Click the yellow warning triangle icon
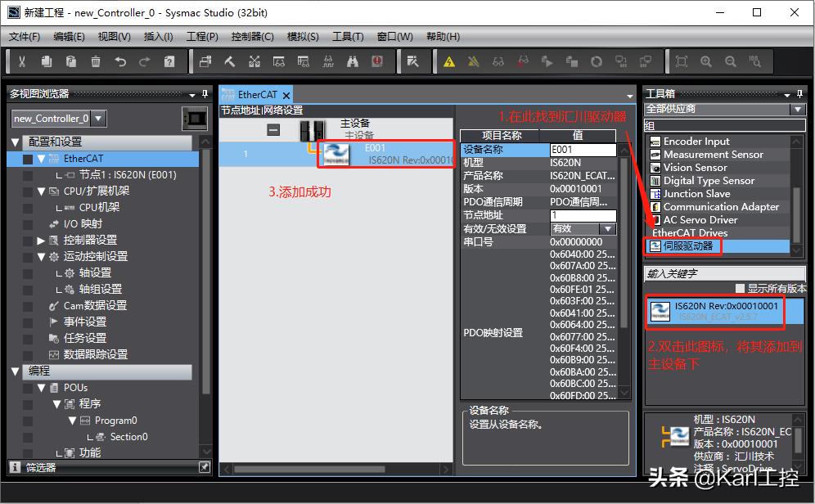Viewport: 815px width, 504px height. 448,61
